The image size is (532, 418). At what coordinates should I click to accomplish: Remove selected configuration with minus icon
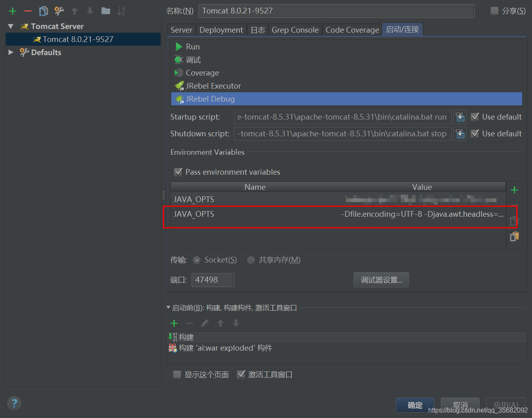28,11
